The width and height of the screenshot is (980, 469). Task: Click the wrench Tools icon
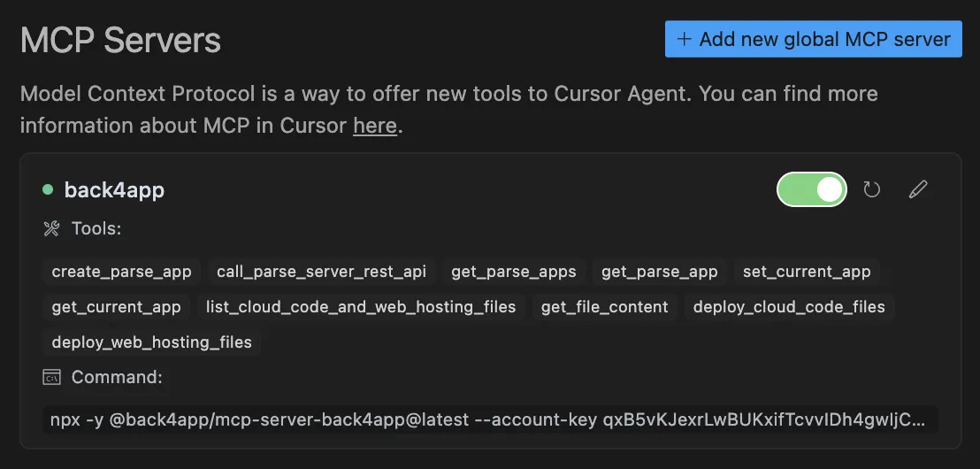(x=51, y=229)
